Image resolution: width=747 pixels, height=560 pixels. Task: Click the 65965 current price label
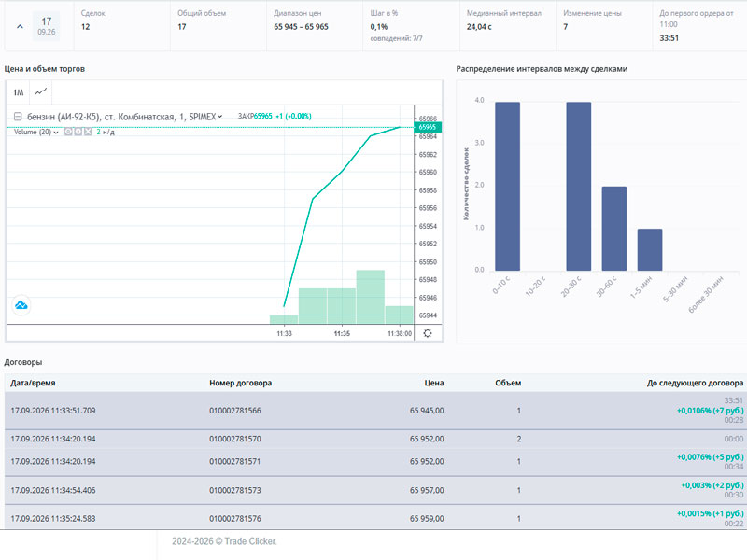[428, 127]
